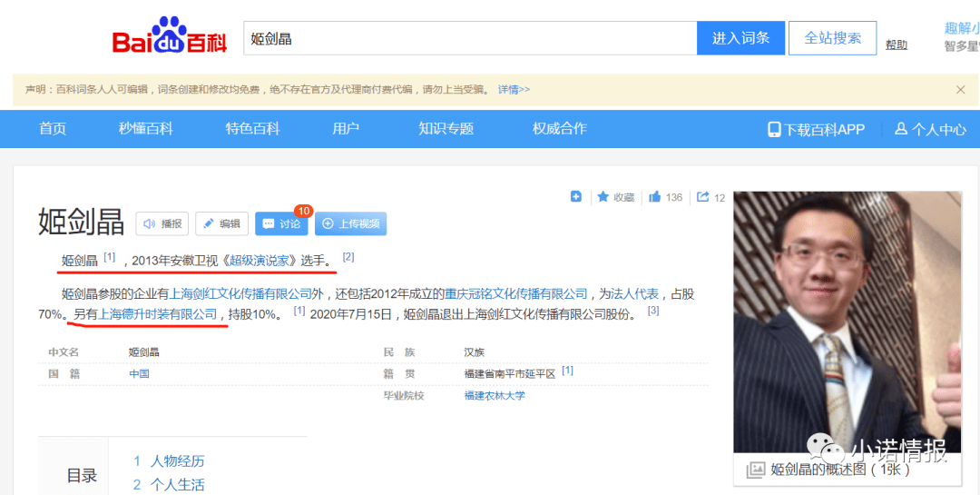The width and height of the screenshot is (980, 495).
Task: Click the 编辑 pencil edit button
Action: point(221,223)
